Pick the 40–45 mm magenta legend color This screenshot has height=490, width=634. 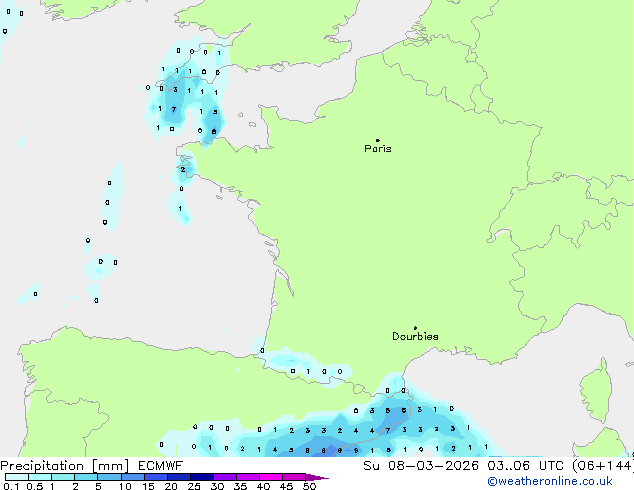coord(271,477)
